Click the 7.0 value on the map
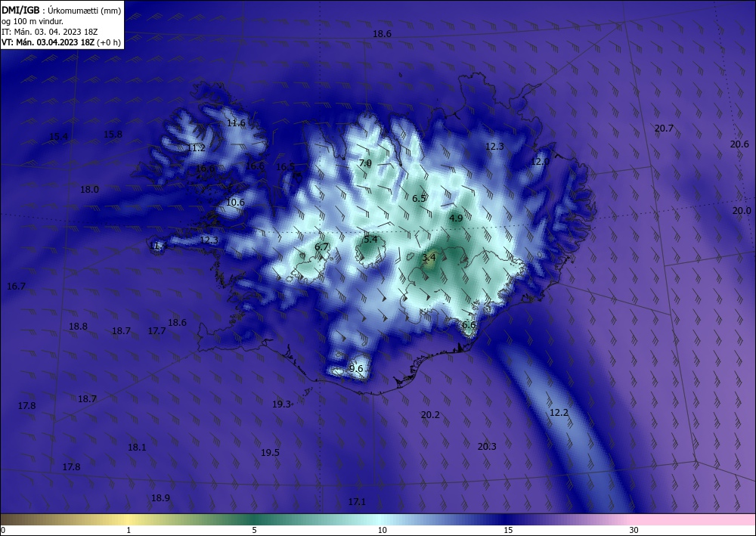Screen dimensions: 756x536 tap(365, 163)
